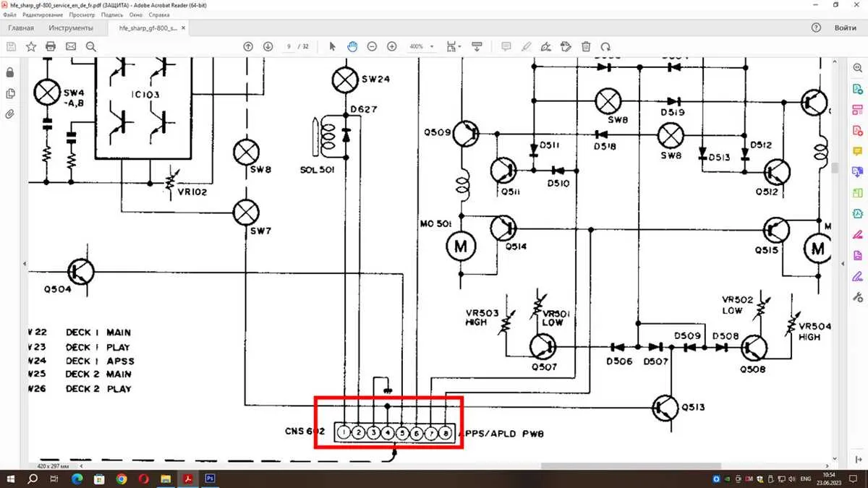Show page thumbnails panel
Screen dimensions: 868x488
pos(10,93)
